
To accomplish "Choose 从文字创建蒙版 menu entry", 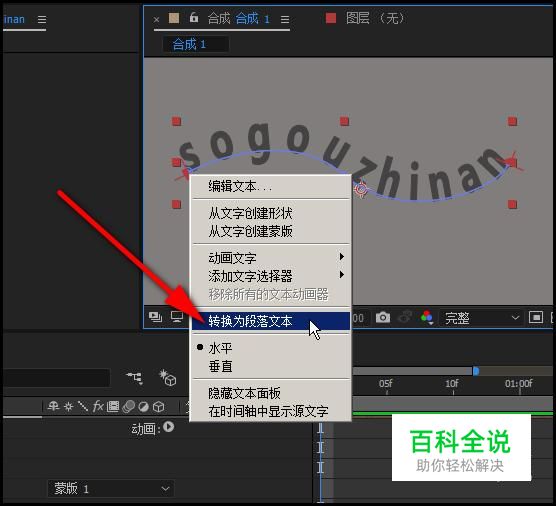I will pos(271,231).
